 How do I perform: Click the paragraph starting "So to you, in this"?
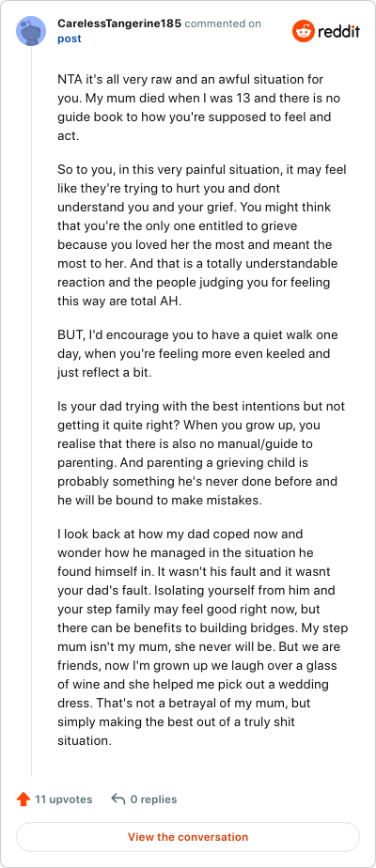[201, 235]
